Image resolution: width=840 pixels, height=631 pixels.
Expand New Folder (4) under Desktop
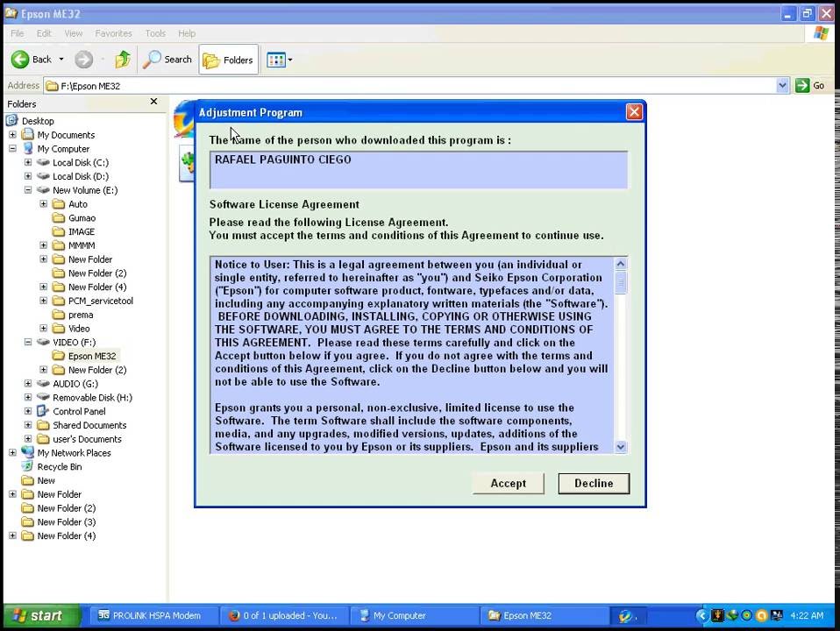pyautogui.click(x=12, y=535)
